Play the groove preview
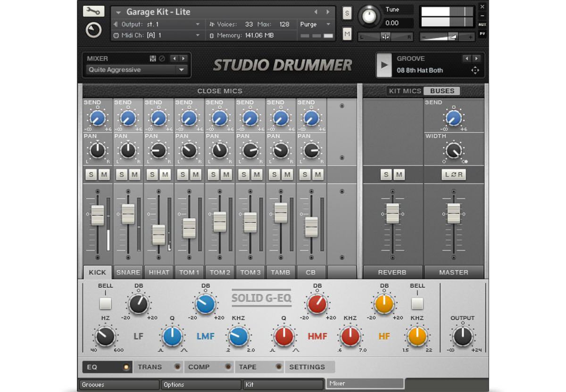 384,65
